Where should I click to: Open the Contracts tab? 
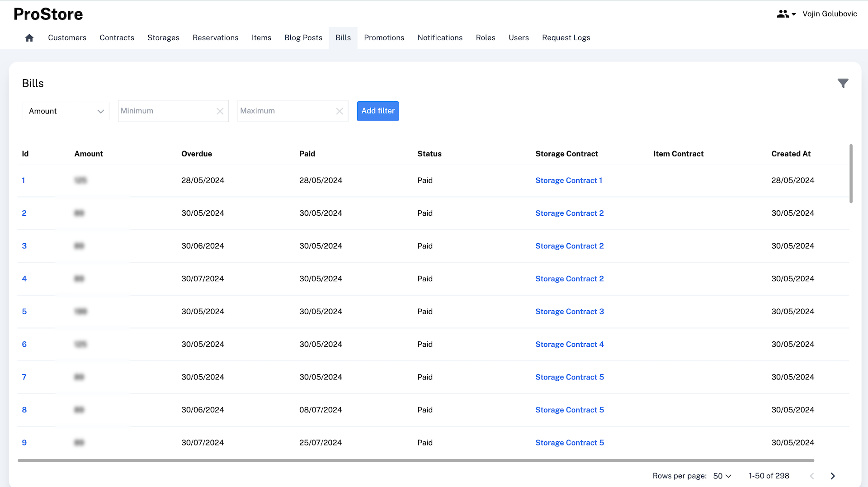(x=117, y=38)
